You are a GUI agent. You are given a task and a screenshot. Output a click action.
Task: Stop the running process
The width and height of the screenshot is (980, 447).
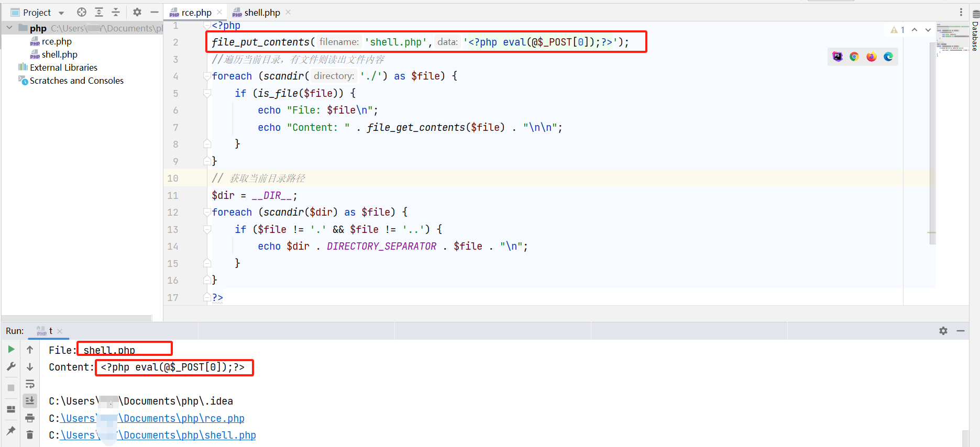coord(11,388)
